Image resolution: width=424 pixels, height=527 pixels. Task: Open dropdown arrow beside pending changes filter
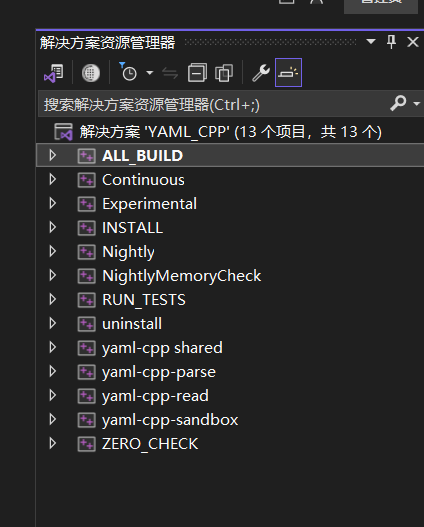[x=150, y=73]
